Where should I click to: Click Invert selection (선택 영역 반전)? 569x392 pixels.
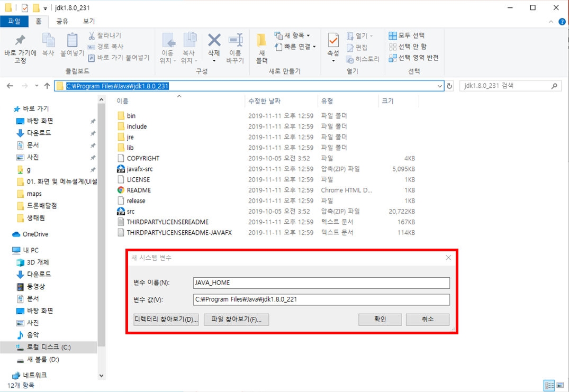pos(414,58)
